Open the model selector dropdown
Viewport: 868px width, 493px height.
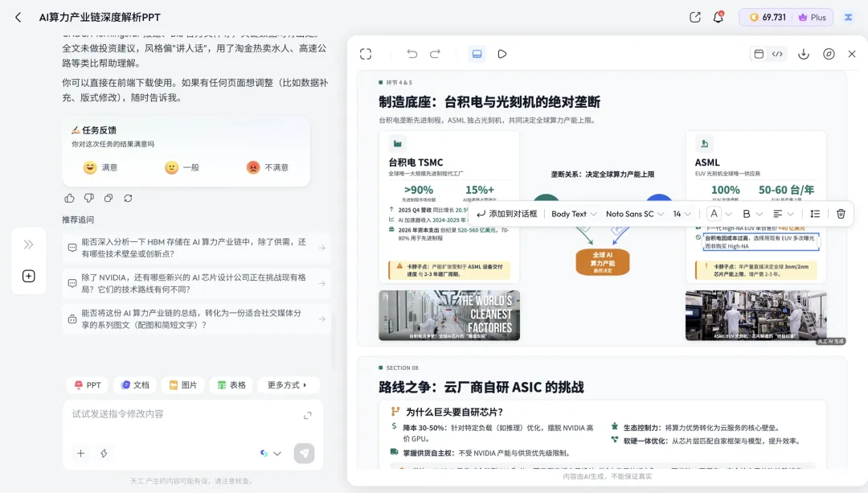coord(271,453)
